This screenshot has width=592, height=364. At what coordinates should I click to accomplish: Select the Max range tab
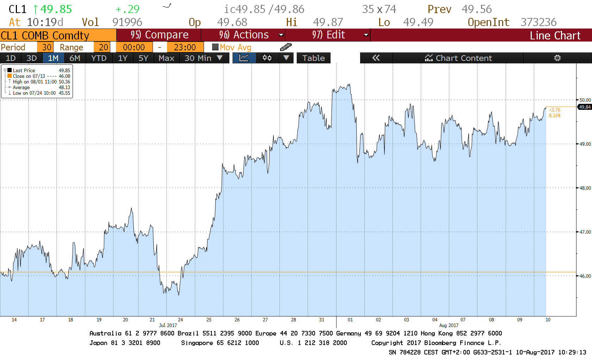pyautogui.click(x=166, y=58)
